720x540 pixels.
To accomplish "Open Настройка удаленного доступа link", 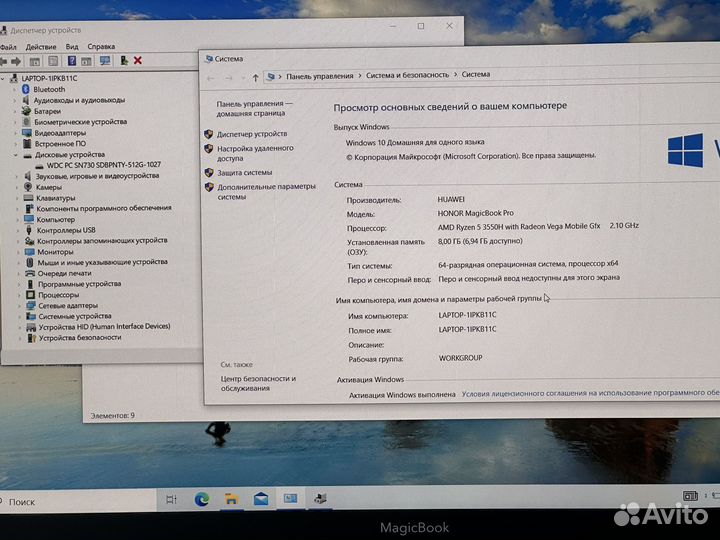I will [x=255, y=153].
